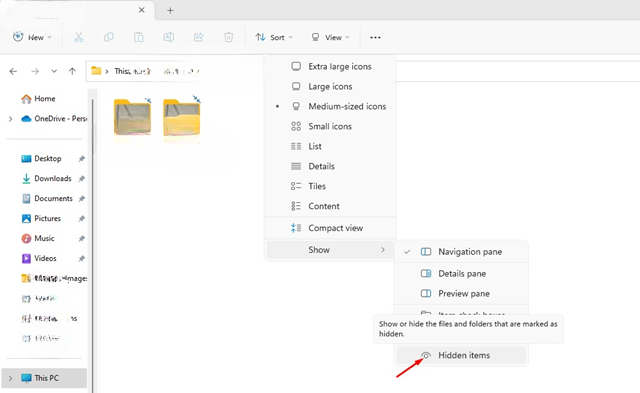Select This PC in navigation pane
This screenshot has height=393, width=640.
(x=44, y=378)
